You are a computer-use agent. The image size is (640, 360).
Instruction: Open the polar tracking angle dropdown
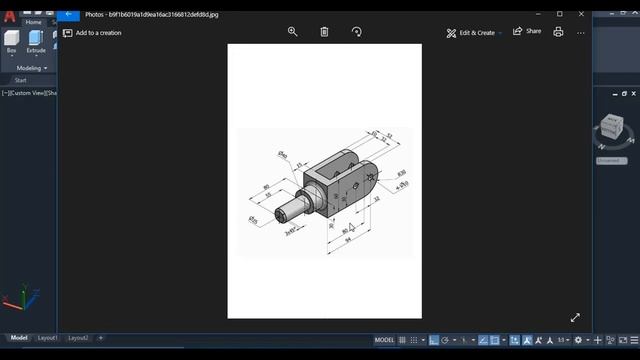(454, 340)
